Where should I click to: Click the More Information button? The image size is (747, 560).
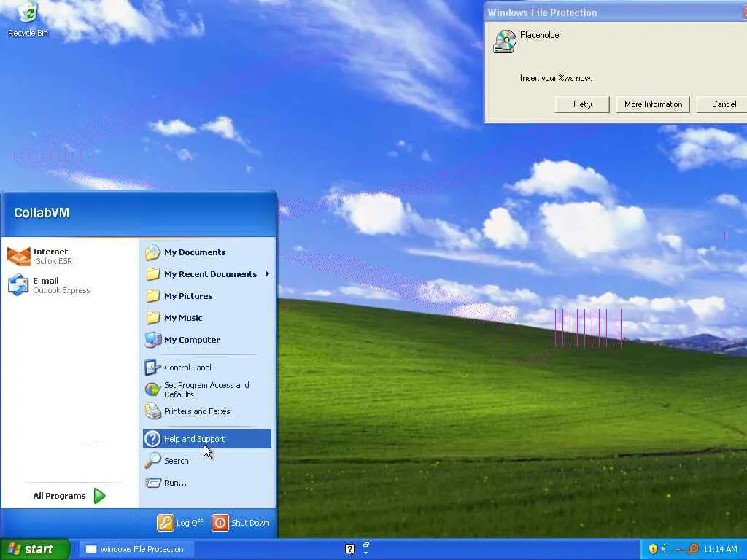pyautogui.click(x=653, y=104)
